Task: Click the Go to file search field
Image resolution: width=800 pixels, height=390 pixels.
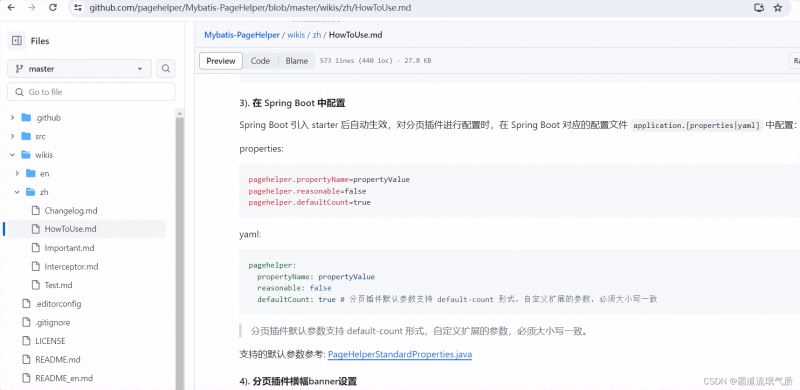Action: (91, 92)
